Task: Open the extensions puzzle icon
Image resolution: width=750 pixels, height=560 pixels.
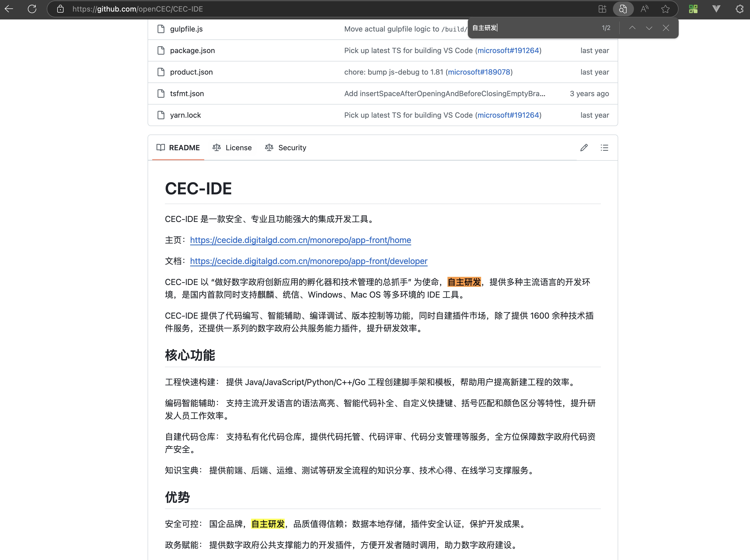Action: (739, 9)
